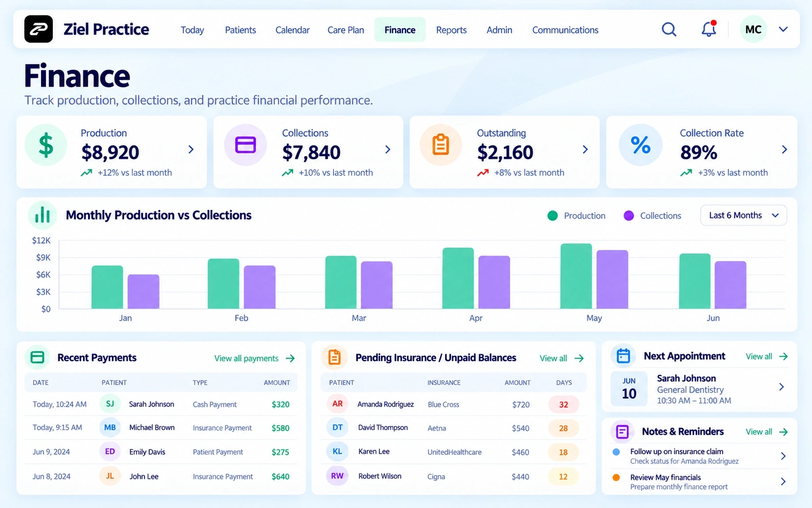Click Amanda Rodriguez's AR avatar badge
This screenshot has height=508, width=812.
coord(337,404)
